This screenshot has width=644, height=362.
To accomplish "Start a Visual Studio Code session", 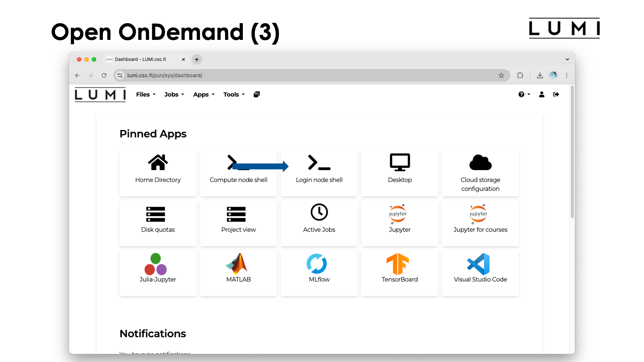I will (x=480, y=271).
